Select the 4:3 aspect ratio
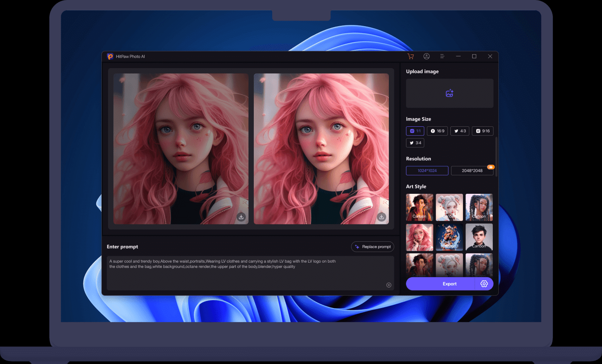The height and width of the screenshot is (364, 602). coord(460,131)
